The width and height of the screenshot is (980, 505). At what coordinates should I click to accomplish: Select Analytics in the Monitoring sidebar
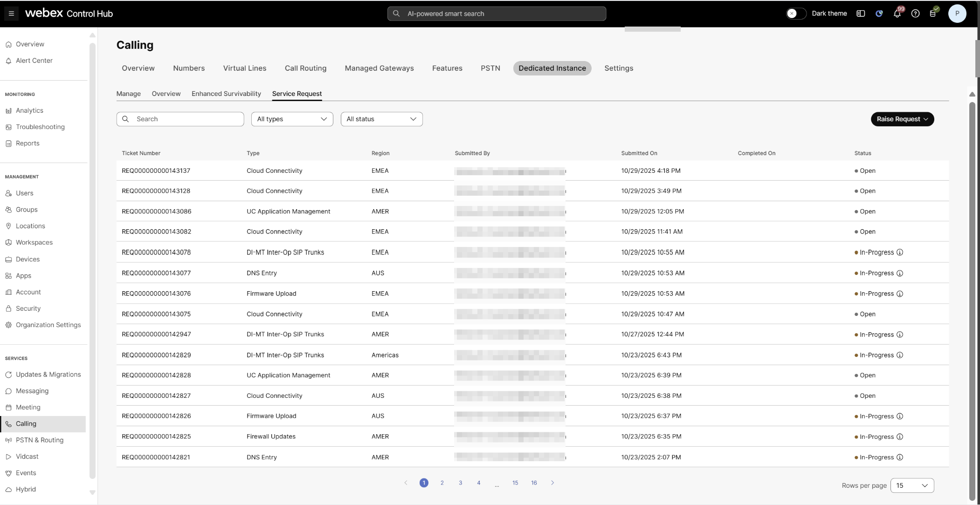click(30, 110)
